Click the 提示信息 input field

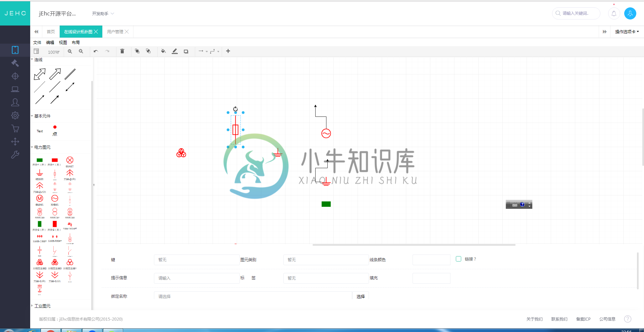[x=197, y=278]
